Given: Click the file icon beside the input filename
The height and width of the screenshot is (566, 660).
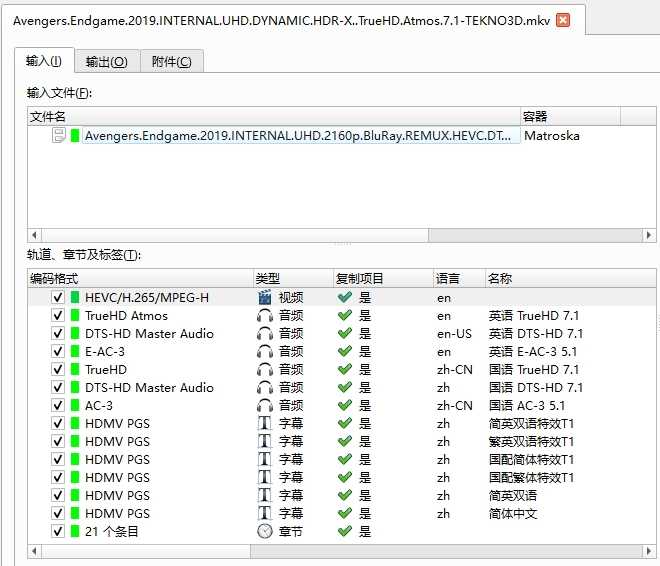Looking at the screenshot, I should pyautogui.click(x=59, y=136).
